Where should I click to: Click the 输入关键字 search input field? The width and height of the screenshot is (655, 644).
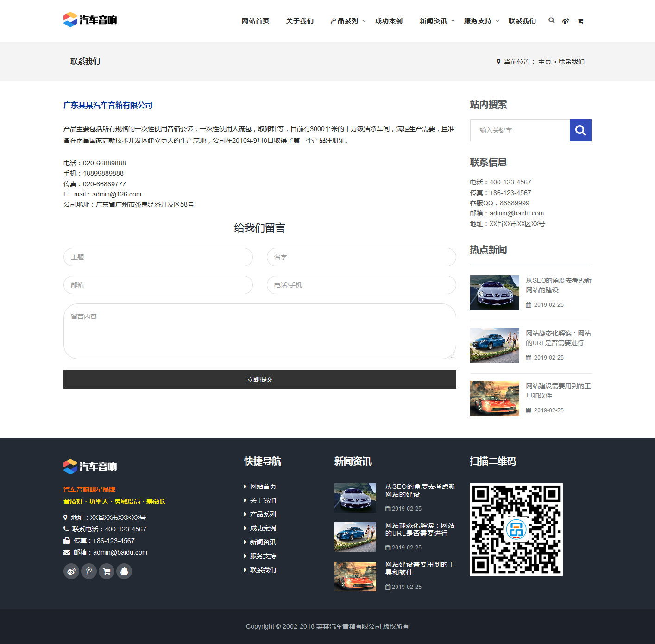point(520,130)
